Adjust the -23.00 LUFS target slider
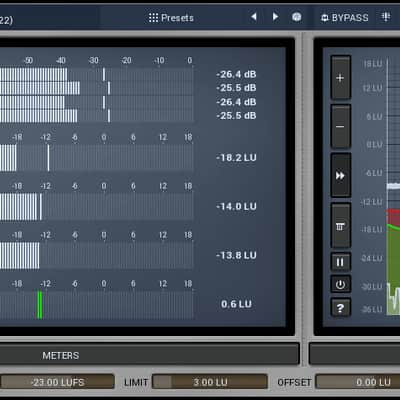The image size is (400, 400). pyautogui.click(x=57, y=382)
